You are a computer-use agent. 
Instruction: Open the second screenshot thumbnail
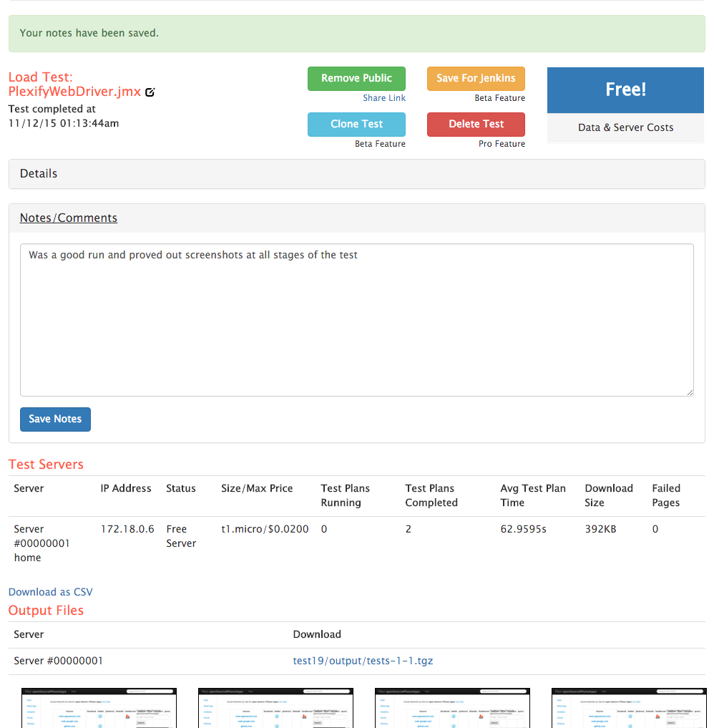275,708
